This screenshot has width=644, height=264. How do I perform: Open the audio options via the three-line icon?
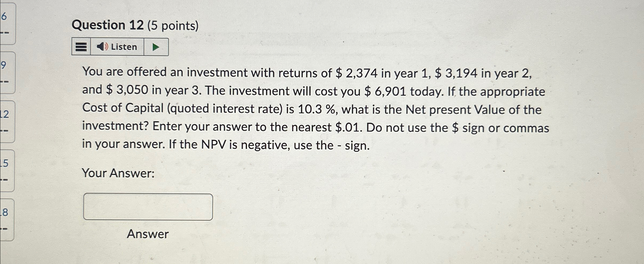tap(81, 47)
